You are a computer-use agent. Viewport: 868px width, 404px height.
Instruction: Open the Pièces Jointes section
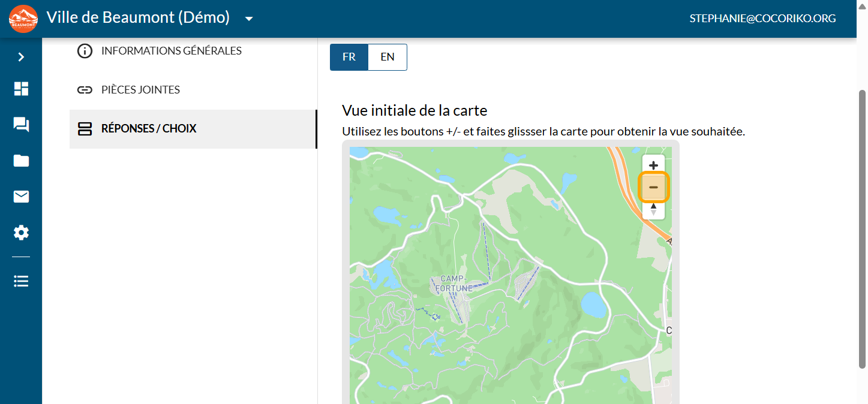[140, 90]
